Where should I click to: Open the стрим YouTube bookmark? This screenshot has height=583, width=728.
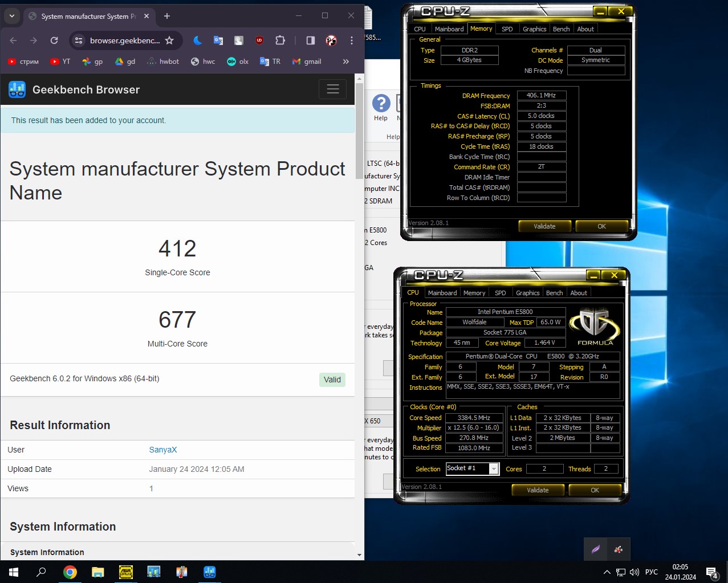tap(23, 62)
